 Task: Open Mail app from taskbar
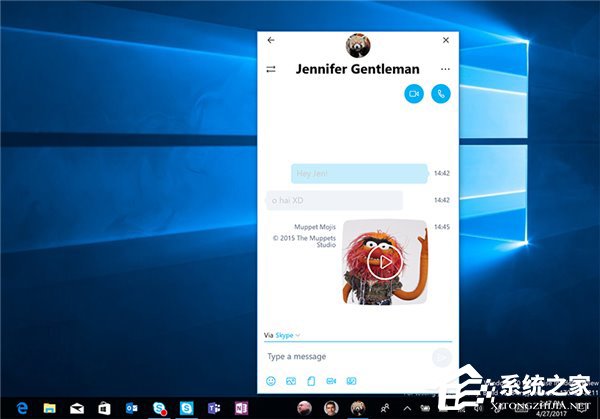tap(77, 409)
